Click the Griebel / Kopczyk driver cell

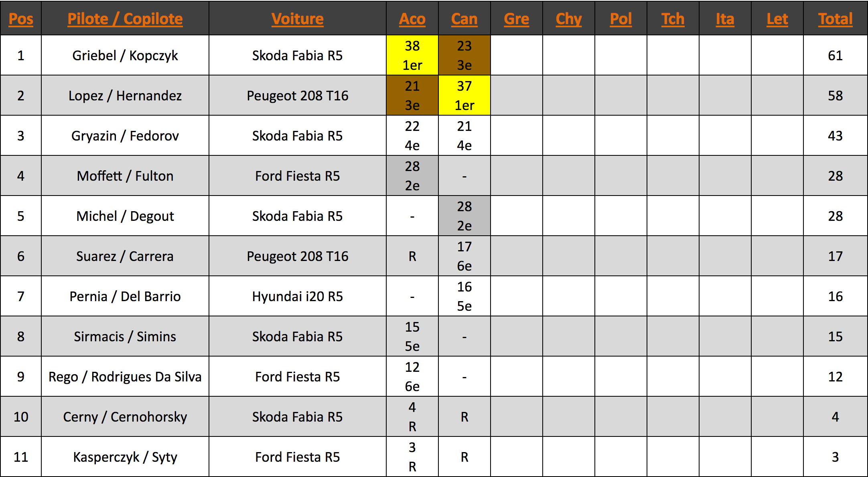tap(125, 55)
